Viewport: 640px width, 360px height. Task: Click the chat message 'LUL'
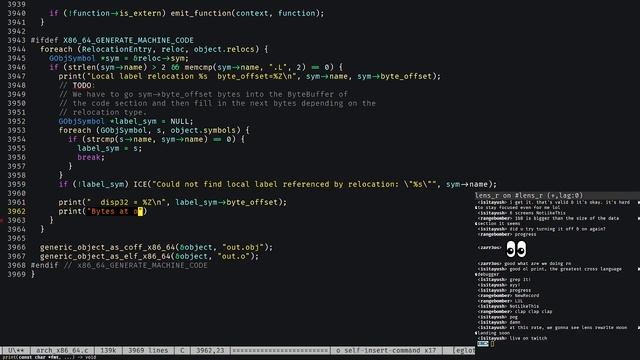pos(518,301)
